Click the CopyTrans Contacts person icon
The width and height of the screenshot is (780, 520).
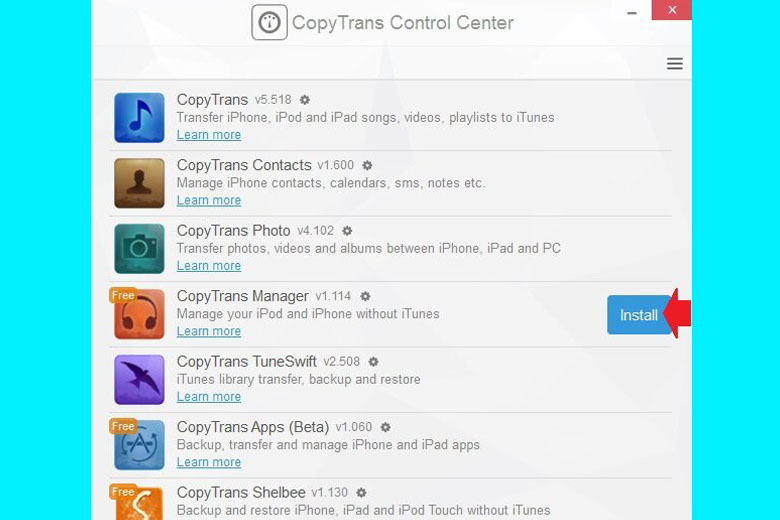139,183
